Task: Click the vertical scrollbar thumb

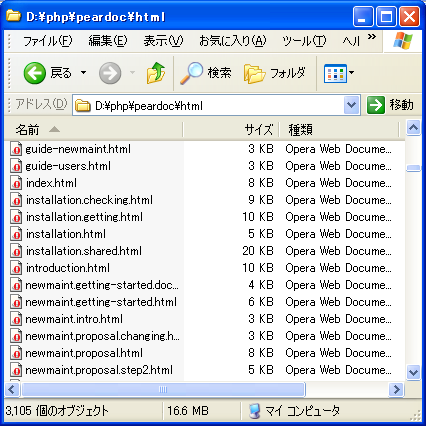Action: pos(413,168)
